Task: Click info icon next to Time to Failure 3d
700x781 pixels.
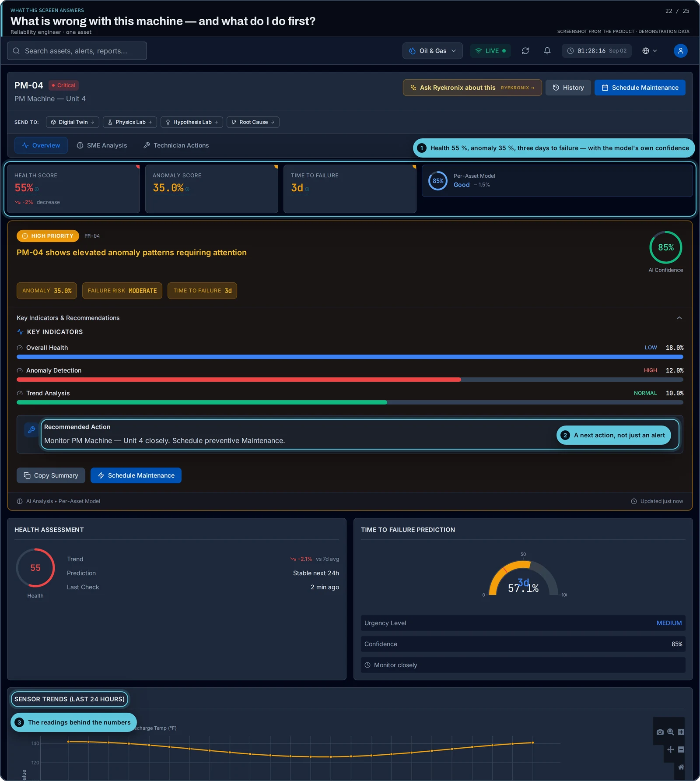Action: tap(307, 189)
